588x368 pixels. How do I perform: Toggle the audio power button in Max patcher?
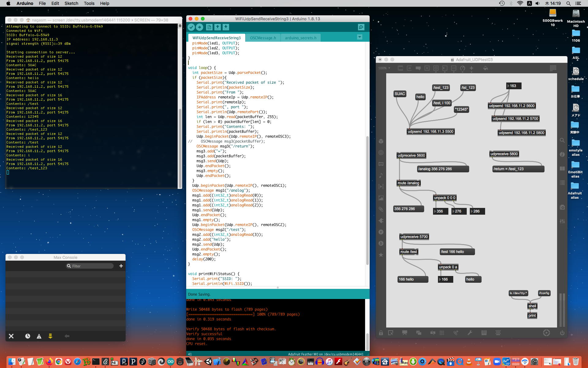tap(562, 333)
